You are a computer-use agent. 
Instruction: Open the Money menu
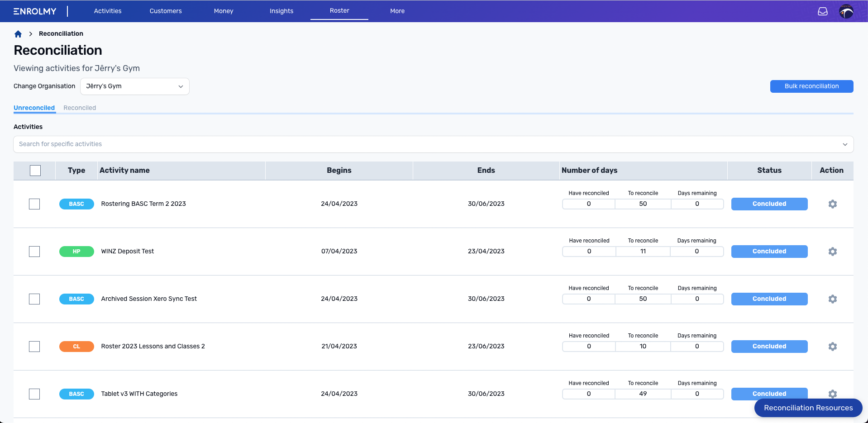[224, 11]
